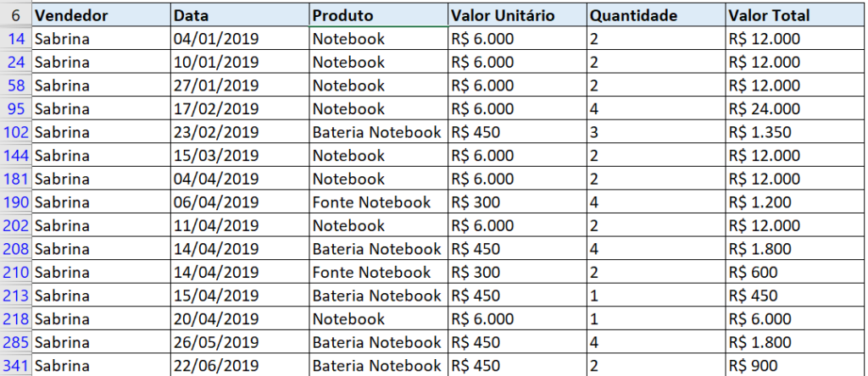Select the R$ 900 total cell
868x376 pixels.
pyautogui.click(x=797, y=366)
